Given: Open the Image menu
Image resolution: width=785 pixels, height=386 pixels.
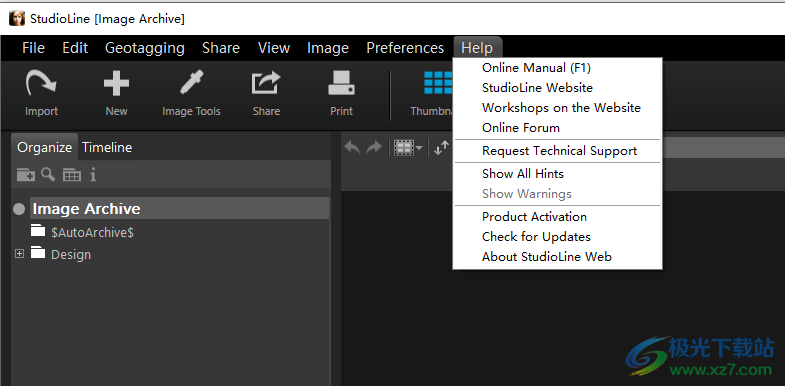Looking at the screenshot, I should (x=328, y=48).
